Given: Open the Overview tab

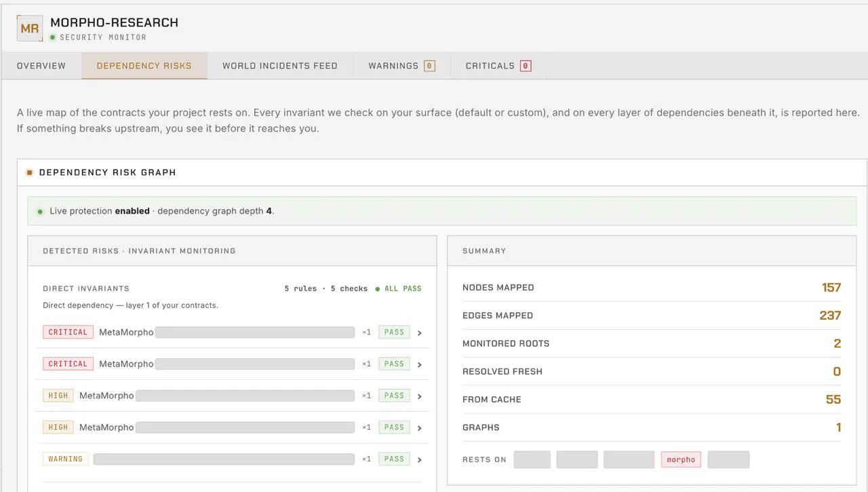Looking at the screenshot, I should click(41, 66).
